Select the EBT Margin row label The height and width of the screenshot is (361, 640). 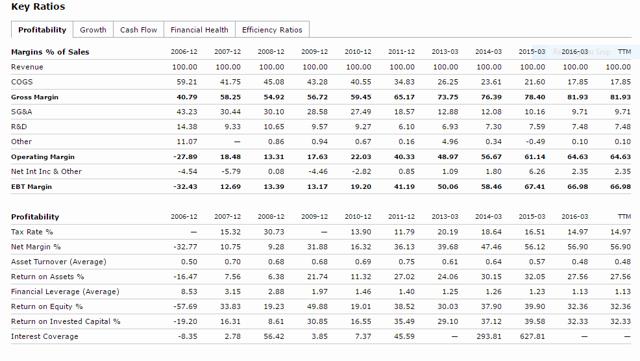coord(31,187)
